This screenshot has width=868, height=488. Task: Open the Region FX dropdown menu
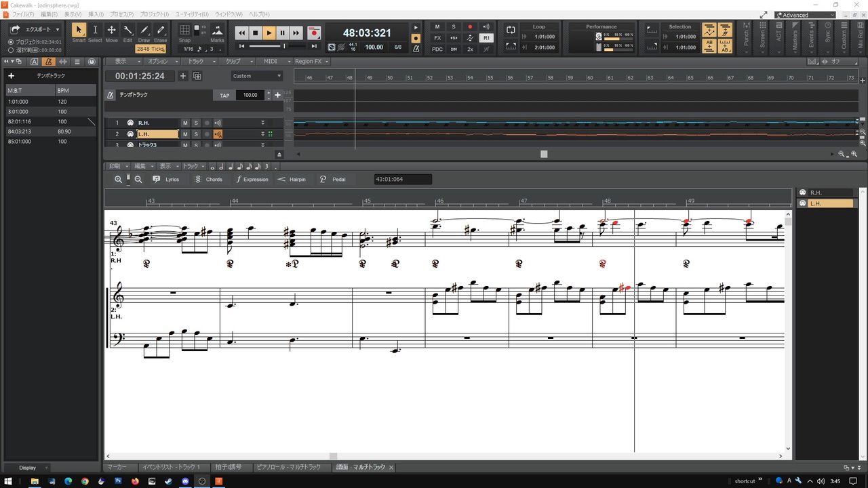pos(312,62)
